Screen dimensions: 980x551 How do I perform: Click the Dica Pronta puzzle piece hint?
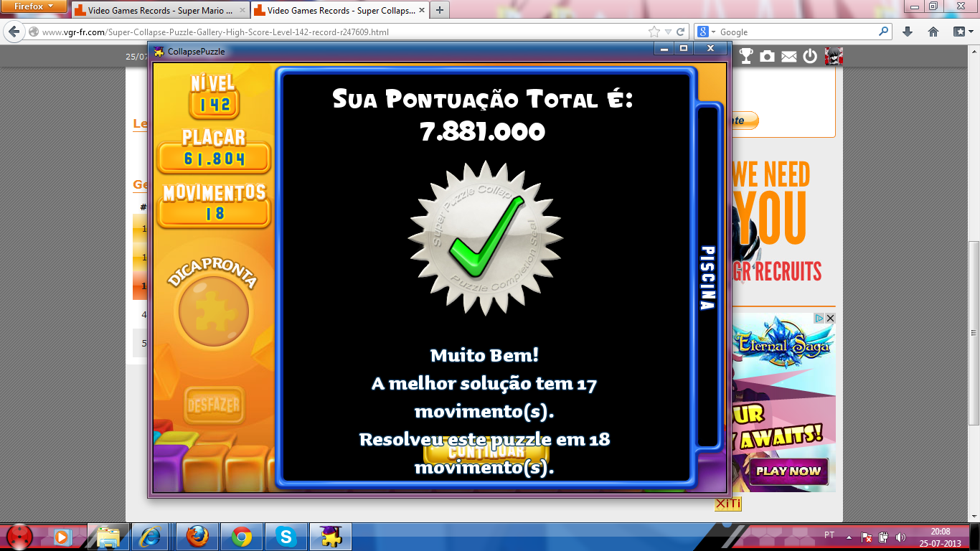coord(213,311)
